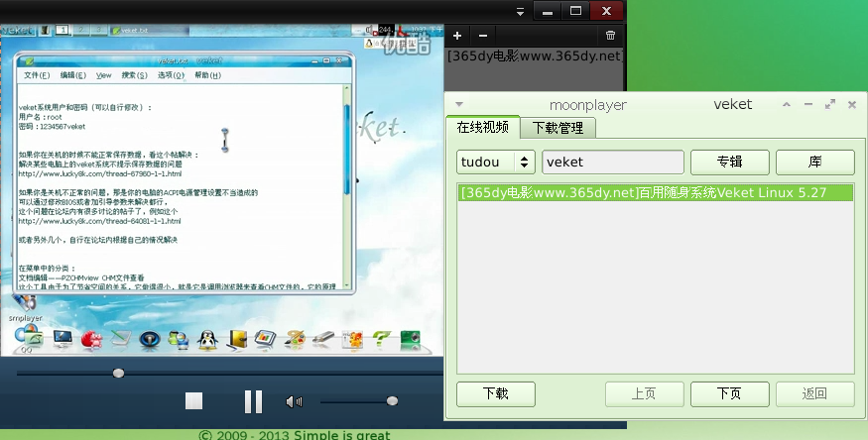Click the 下载 button
The width and height of the screenshot is (868, 440).
pyautogui.click(x=496, y=393)
